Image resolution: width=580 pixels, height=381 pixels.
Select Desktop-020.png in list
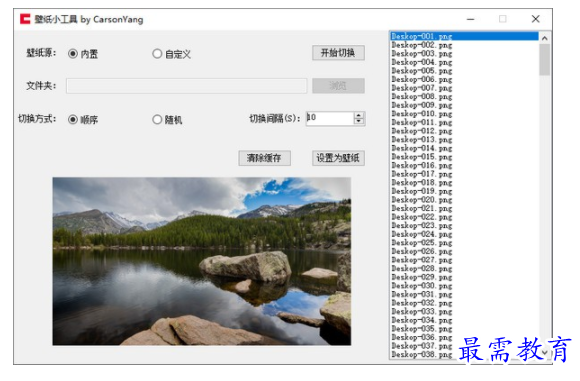click(422, 200)
